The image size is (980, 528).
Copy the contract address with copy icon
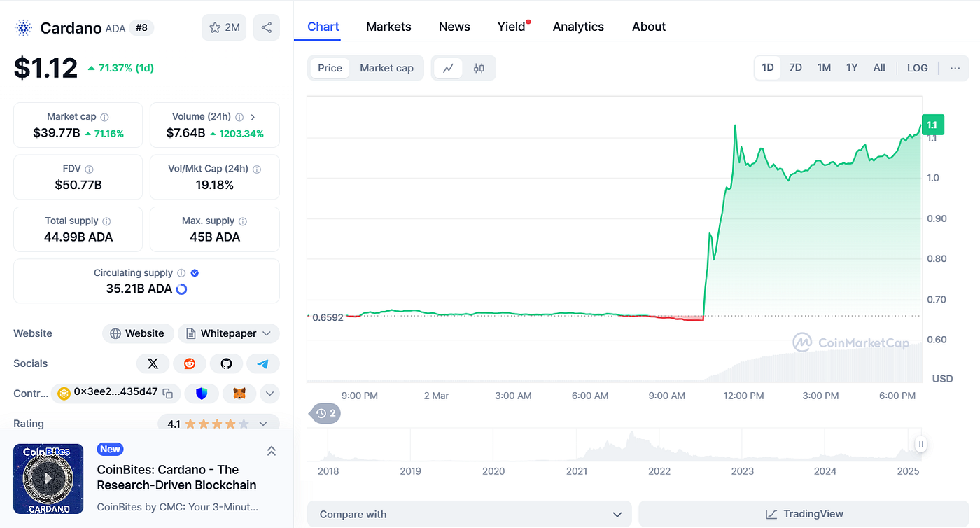coord(168,394)
